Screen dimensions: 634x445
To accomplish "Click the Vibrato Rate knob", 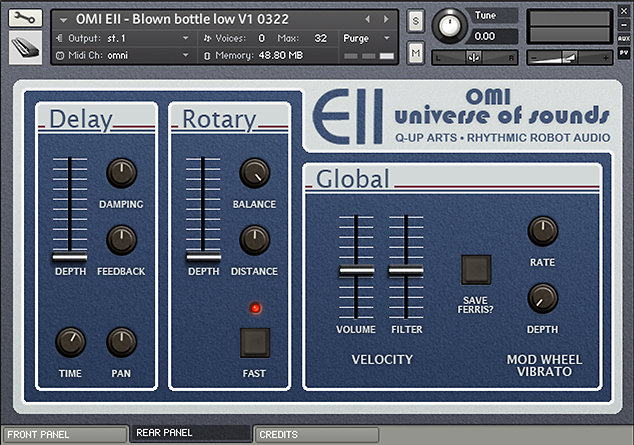I will coord(543,231).
